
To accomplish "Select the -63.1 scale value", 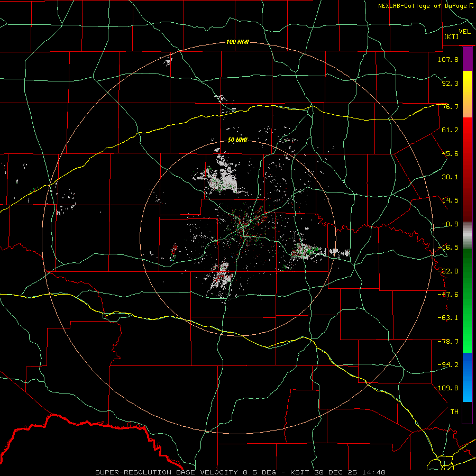I will [448, 318].
